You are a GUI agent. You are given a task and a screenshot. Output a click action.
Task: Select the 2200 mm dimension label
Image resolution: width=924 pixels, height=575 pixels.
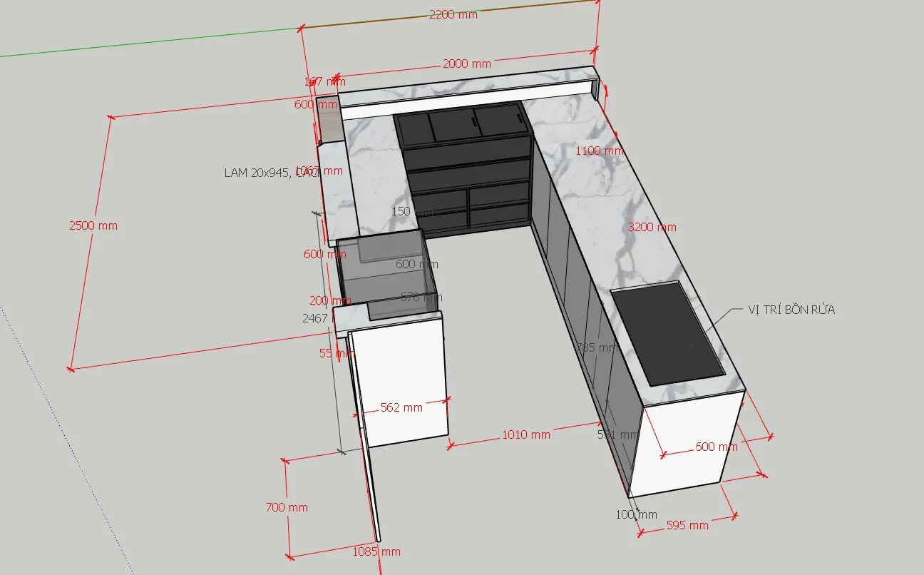pyautogui.click(x=453, y=15)
